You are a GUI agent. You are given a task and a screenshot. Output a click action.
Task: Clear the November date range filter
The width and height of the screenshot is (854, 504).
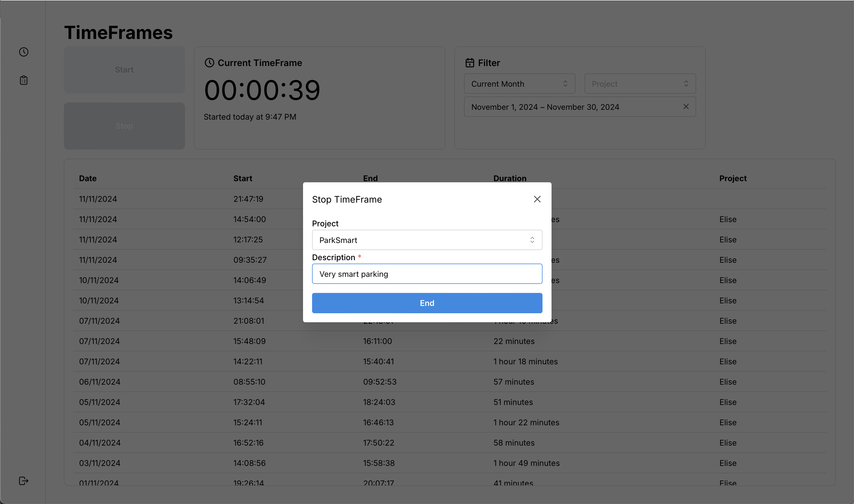coord(686,107)
